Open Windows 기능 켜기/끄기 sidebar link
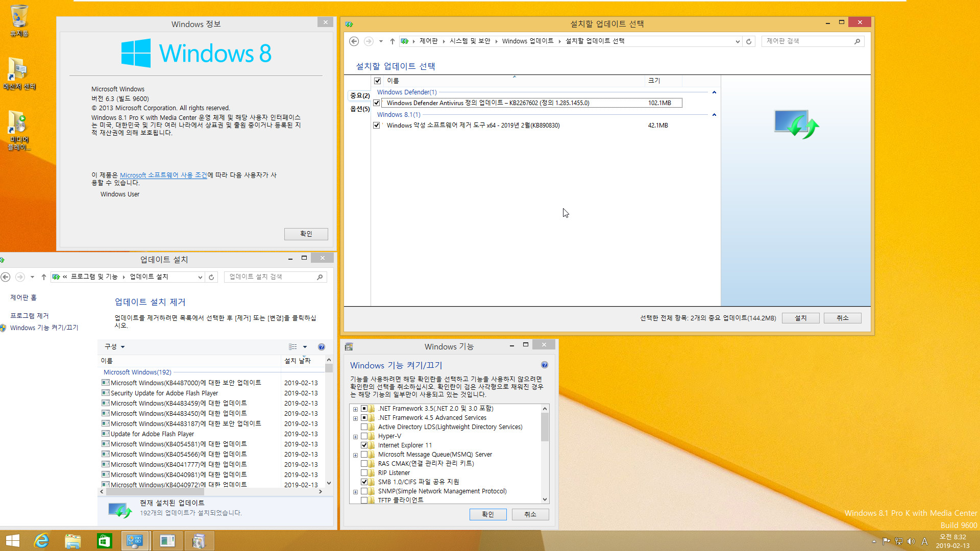The width and height of the screenshot is (980, 551). coord(44,328)
